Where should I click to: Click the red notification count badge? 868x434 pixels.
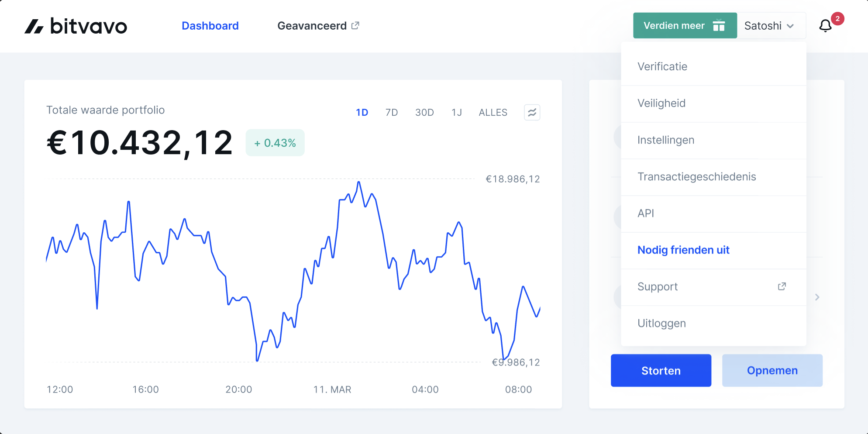(x=837, y=19)
